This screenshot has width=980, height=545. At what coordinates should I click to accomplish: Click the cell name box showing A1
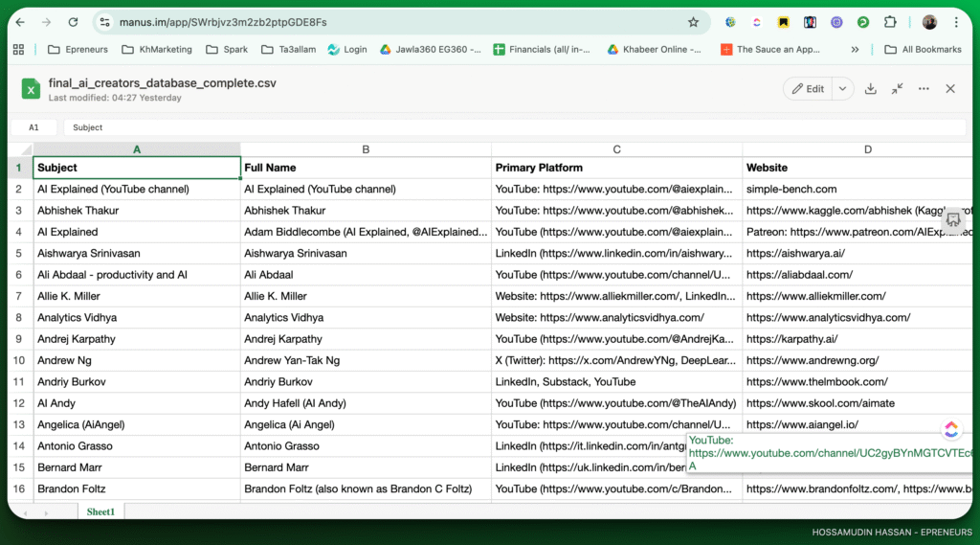tap(34, 127)
